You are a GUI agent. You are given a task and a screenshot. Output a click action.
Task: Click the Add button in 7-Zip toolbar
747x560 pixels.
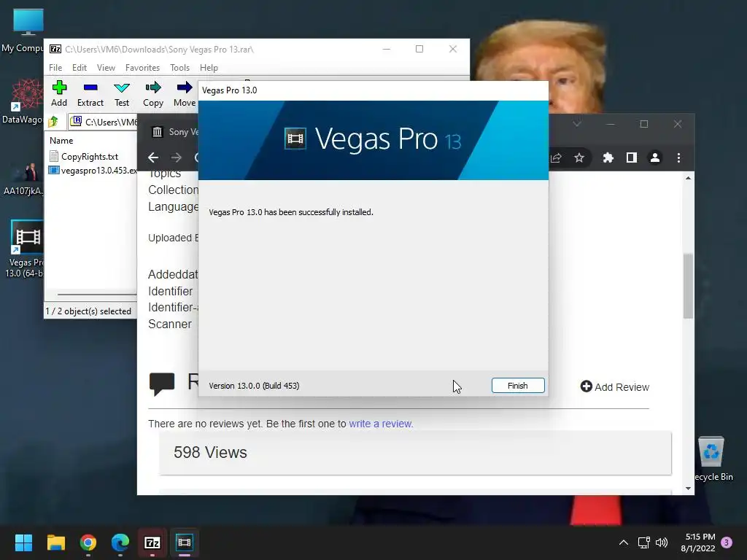(x=59, y=94)
